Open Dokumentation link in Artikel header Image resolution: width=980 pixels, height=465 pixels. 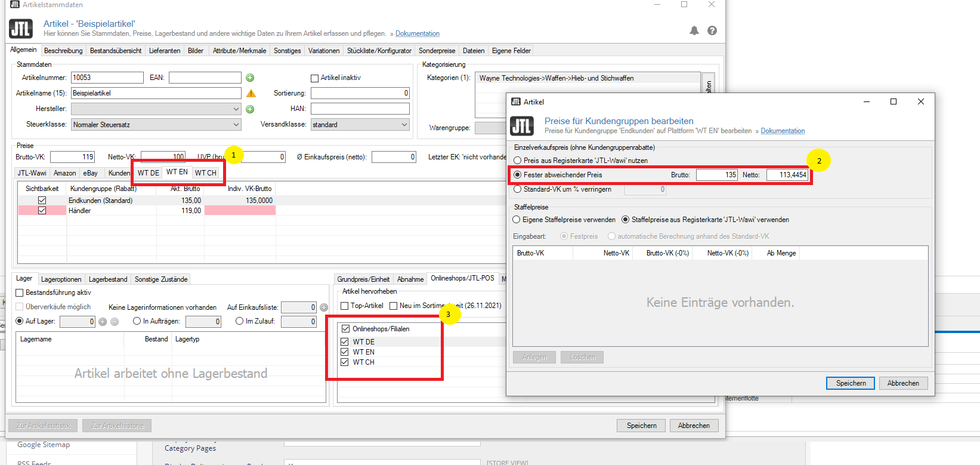pyautogui.click(x=418, y=33)
